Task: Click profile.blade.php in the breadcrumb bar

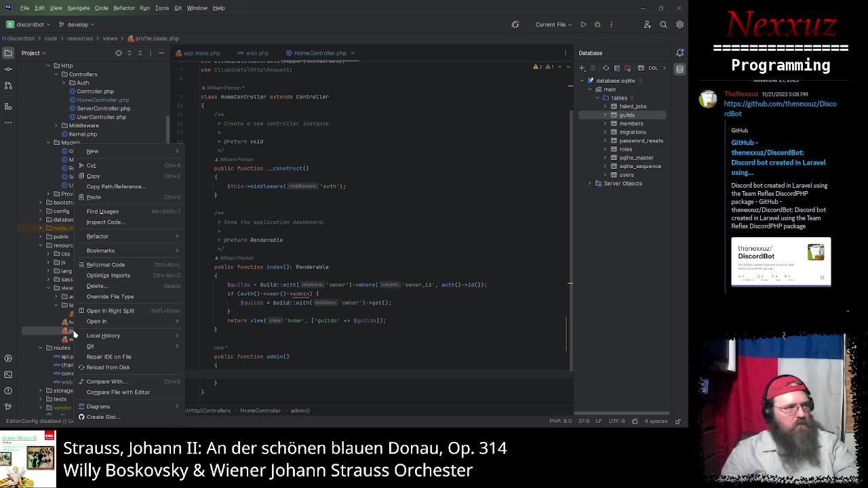Action: (x=153, y=39)
